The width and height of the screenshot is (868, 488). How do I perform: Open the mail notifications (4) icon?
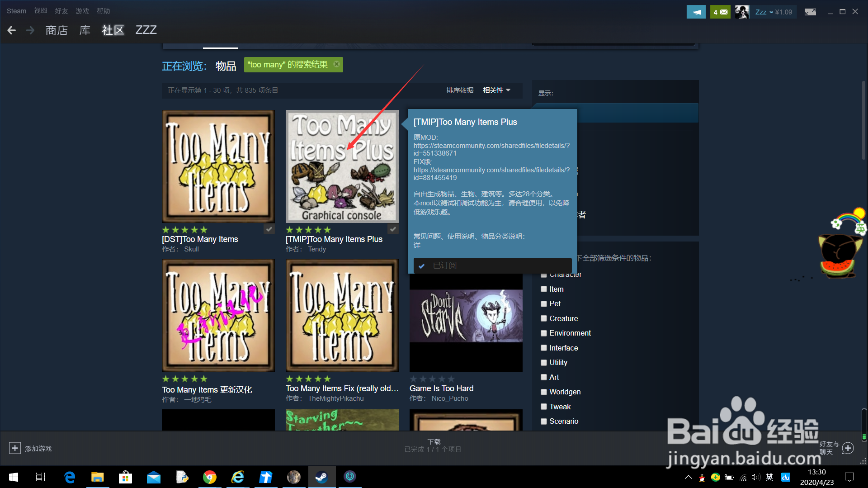[720, 12]
